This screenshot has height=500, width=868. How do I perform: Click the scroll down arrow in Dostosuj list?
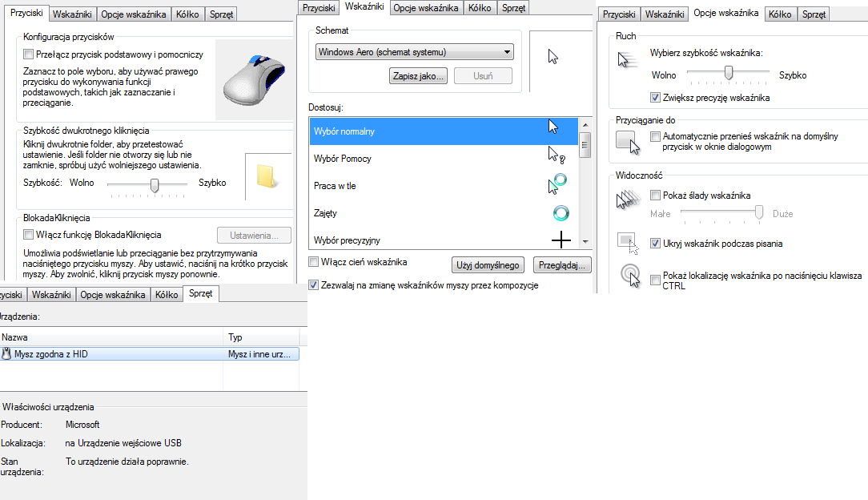(x=585, y=242)
